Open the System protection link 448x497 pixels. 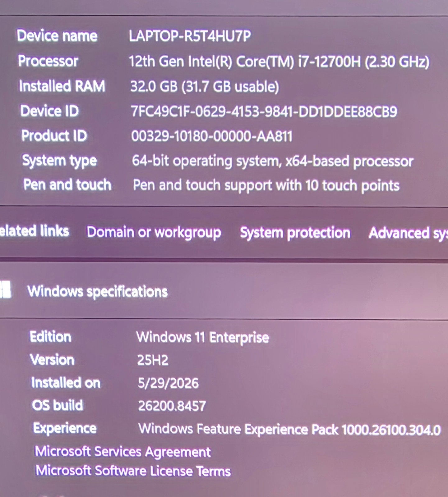pyautogui.click(x=295, y=233)
